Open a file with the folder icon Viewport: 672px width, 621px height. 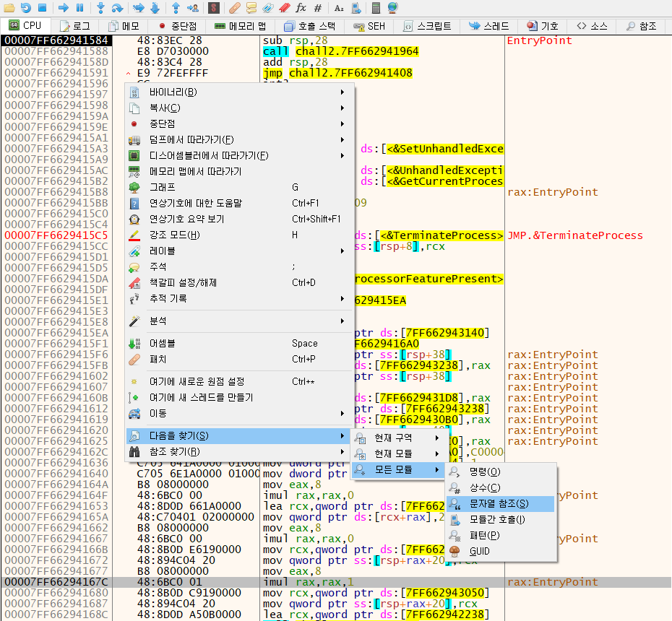(x=9, y=8)
